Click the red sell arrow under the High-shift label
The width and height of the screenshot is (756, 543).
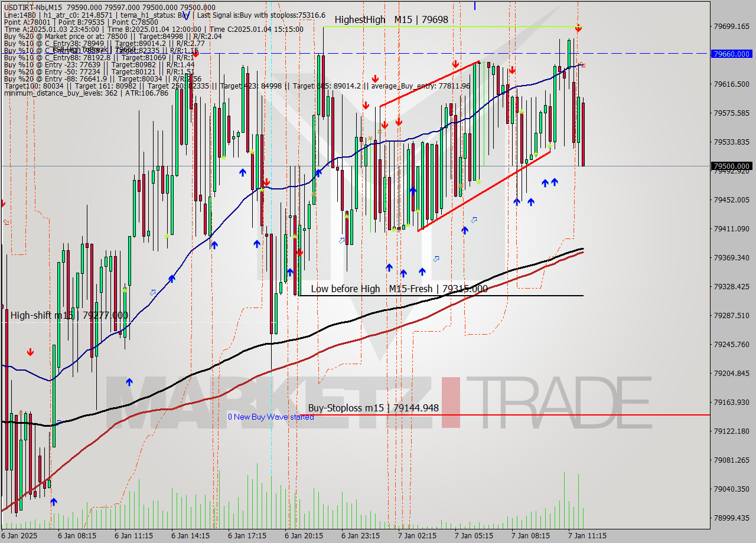coord(30,352)
